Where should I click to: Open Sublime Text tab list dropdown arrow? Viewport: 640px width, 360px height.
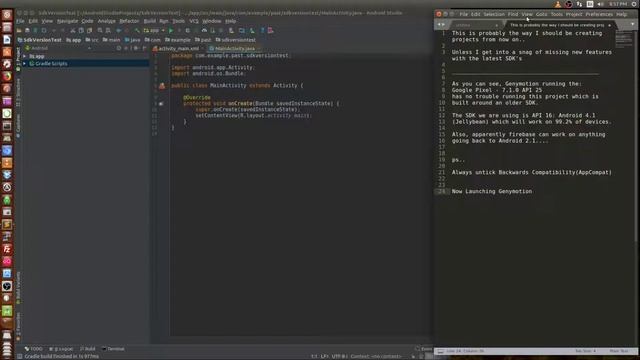tap(632, 24)
